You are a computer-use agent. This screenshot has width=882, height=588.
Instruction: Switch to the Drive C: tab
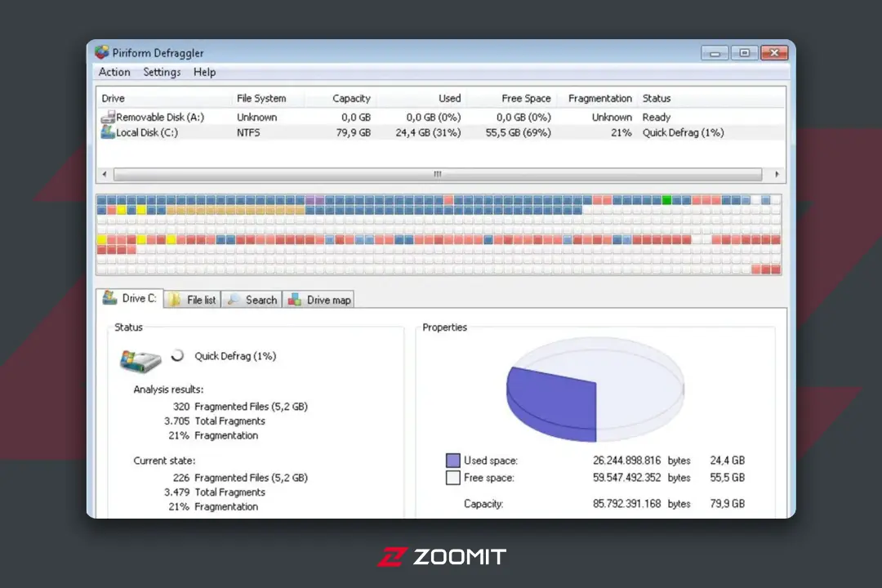(x=131, y=298)
